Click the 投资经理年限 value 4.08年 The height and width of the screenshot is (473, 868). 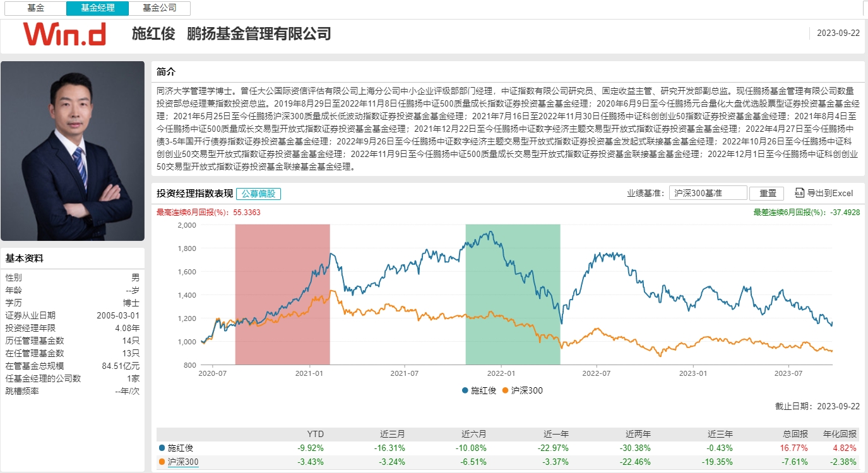[x=128, y=328]
